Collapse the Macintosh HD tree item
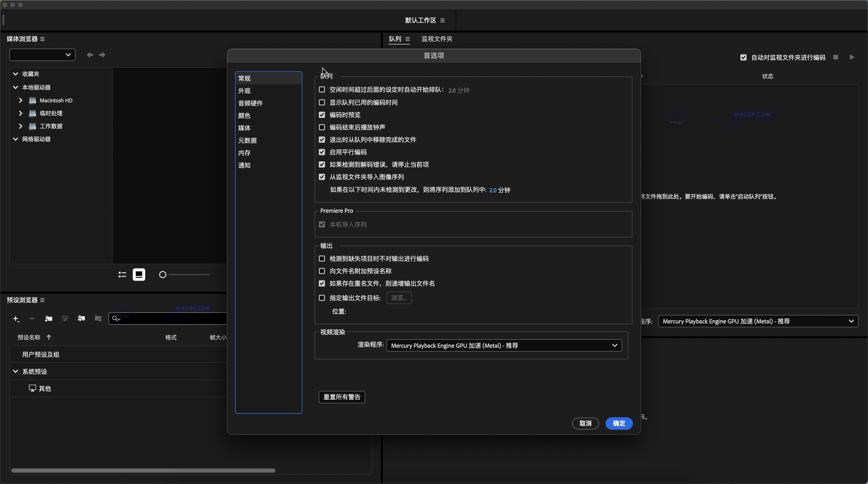The width and height of the screenshot is (868, 484). click(21, 101)
